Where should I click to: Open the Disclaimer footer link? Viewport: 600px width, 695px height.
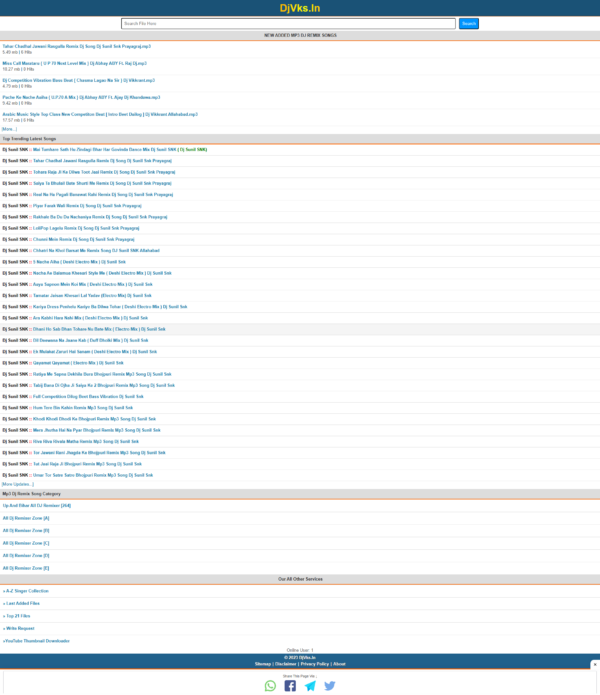point(286,664)
